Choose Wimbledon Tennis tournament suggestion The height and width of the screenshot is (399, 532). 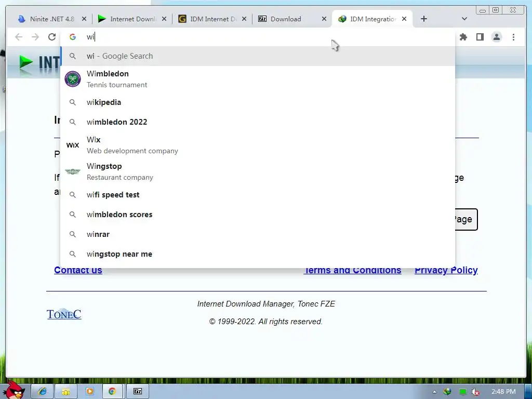pos(258,79)
